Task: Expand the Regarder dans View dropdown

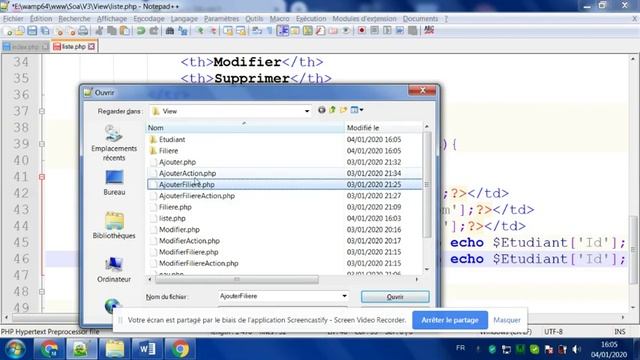Action: [307, 111]
